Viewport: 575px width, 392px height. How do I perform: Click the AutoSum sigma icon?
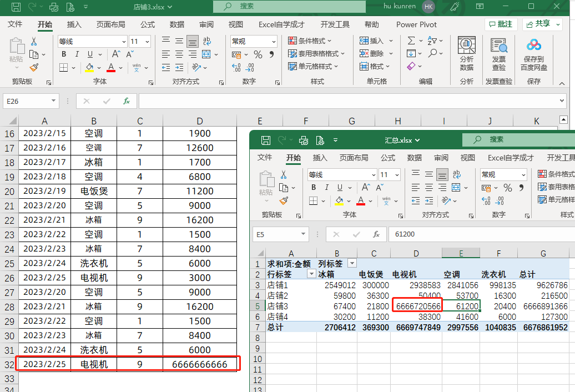coord(411,41)
